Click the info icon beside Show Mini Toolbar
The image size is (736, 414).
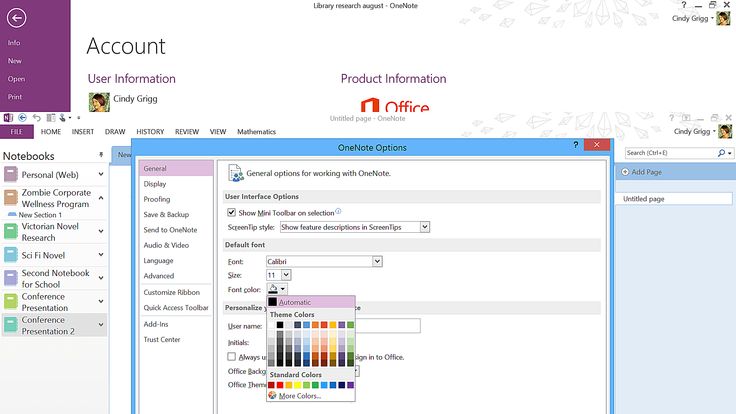tap(338, 212)
